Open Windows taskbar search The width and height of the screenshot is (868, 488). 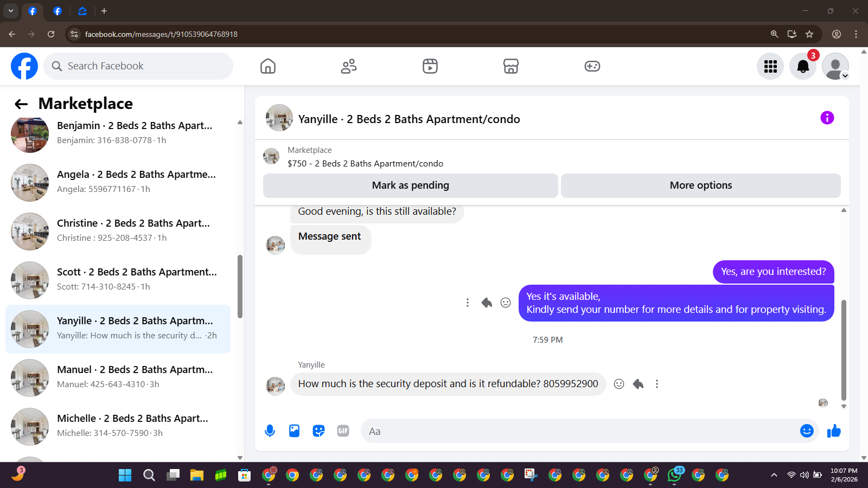coord(149,476)
